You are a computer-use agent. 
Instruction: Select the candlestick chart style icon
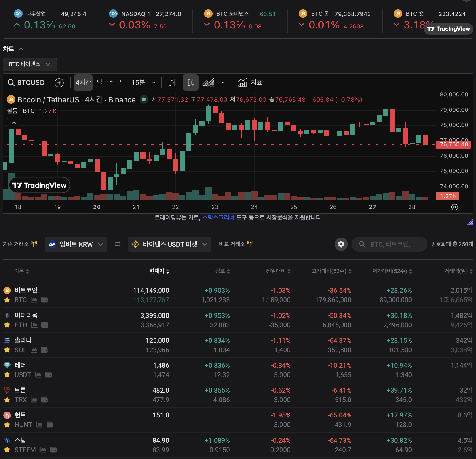point(191,82)
